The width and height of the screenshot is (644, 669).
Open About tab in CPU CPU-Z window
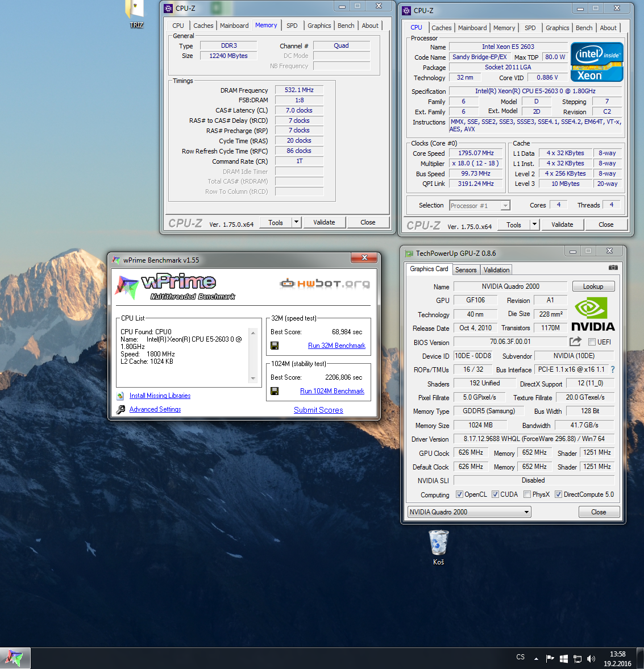(608, 28)
